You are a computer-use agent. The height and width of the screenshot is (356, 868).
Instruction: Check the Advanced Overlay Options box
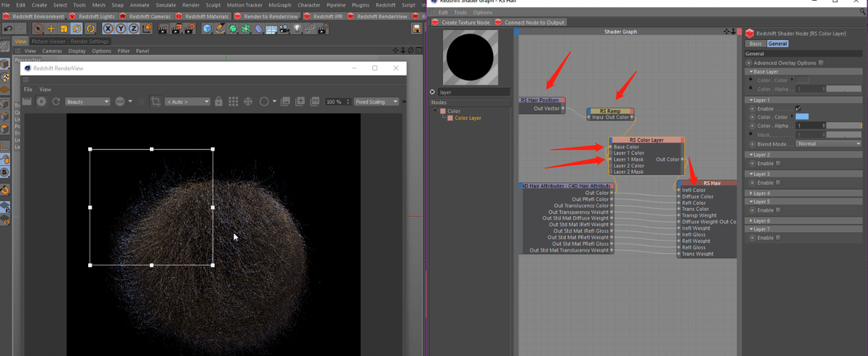click(x=821, y=63)
